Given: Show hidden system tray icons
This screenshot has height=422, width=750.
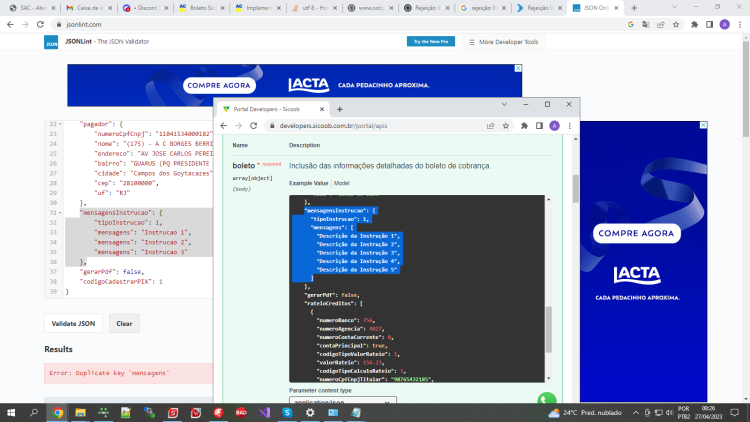Looking at the screenshot, I should [x=636, y=412].
